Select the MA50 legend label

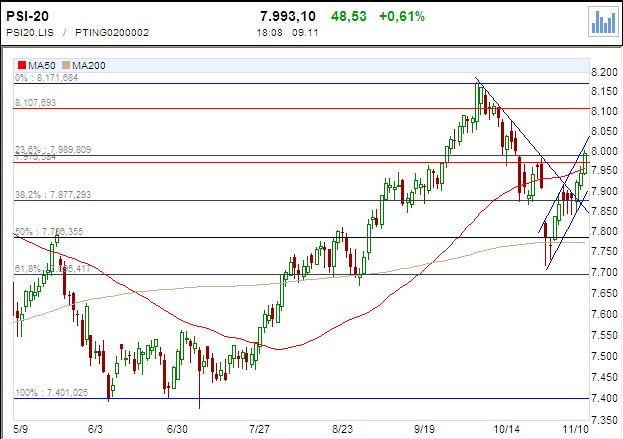(41, 65)
